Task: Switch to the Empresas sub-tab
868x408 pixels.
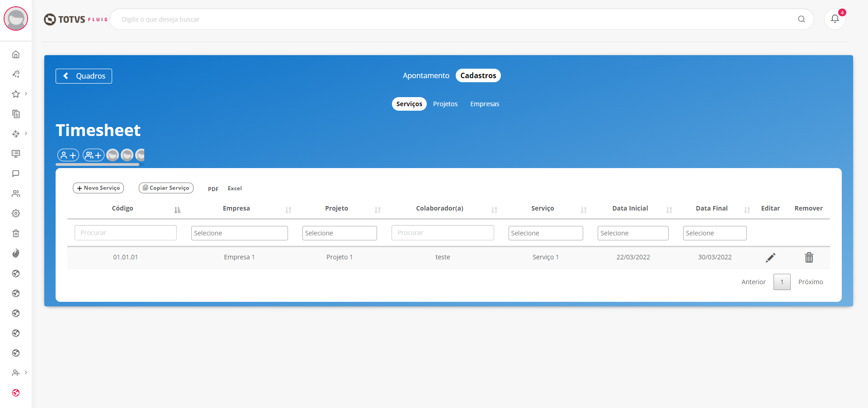Action: click(x=485, y=104)
